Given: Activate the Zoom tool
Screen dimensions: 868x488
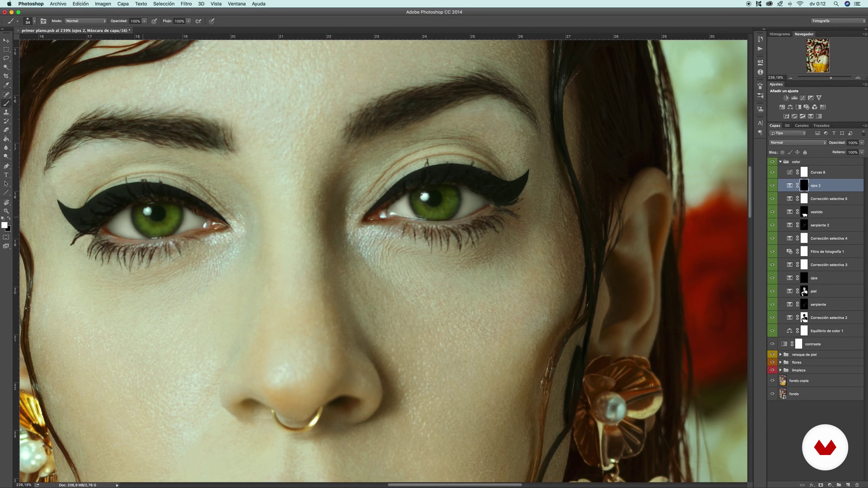Looking at the screenshot, I should coord(6,211).
